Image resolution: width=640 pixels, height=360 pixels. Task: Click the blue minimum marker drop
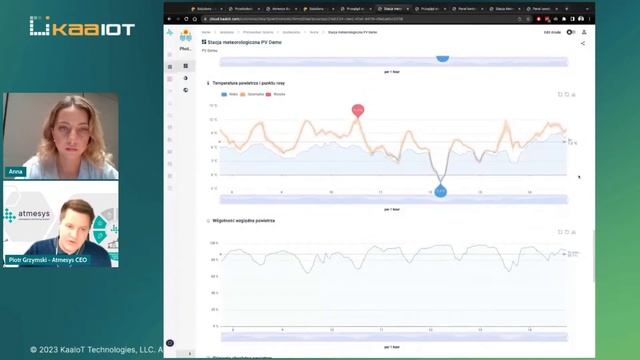pyautogui.click(x=440, y=191)
